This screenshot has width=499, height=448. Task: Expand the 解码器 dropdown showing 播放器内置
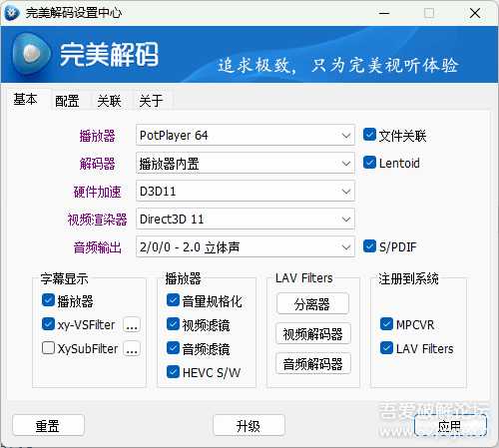coord(246,163)
